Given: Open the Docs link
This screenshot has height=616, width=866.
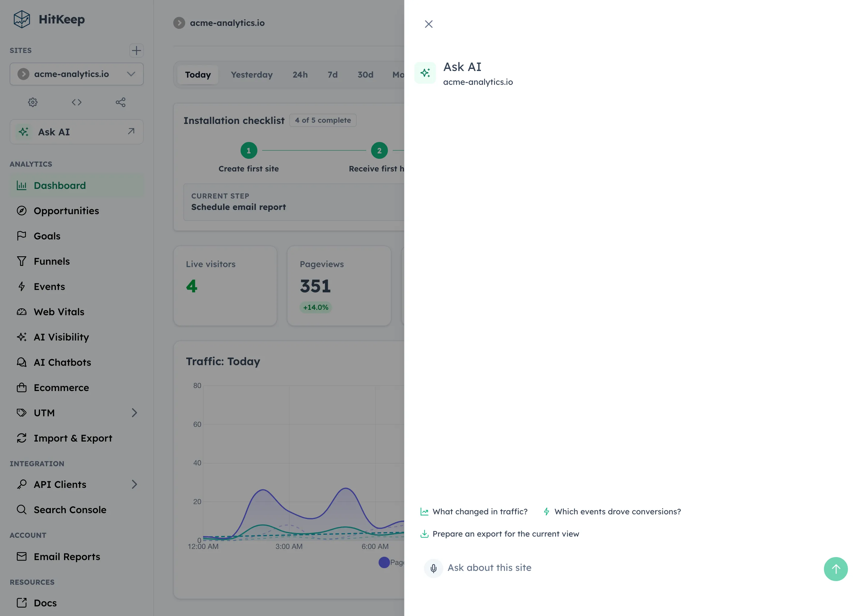Looking at the screenshot, I should point(77,603).
